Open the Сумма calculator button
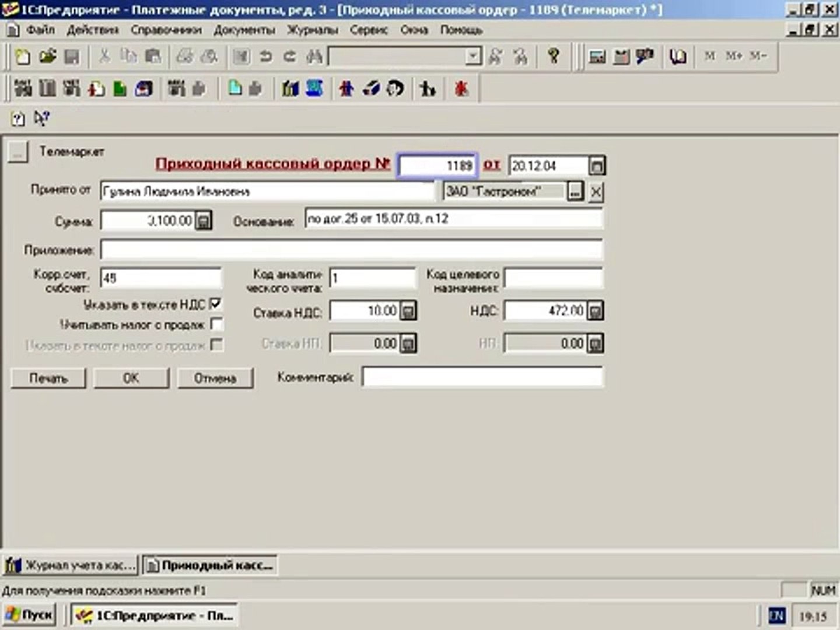 coord(203,221)
